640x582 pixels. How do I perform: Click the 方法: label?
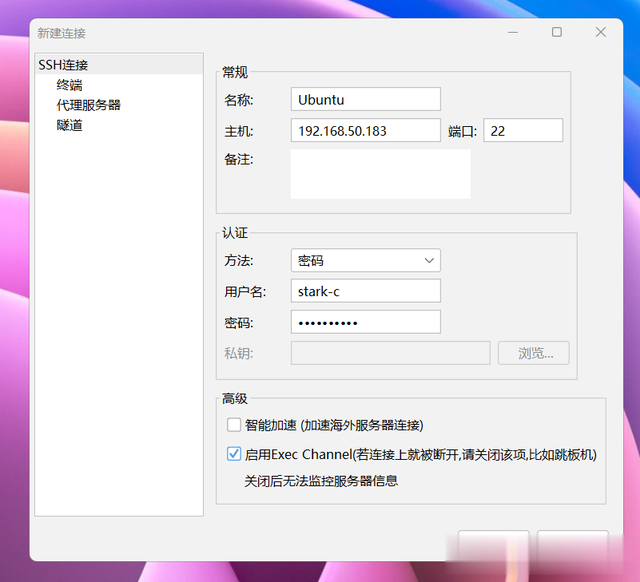point(239,260)
